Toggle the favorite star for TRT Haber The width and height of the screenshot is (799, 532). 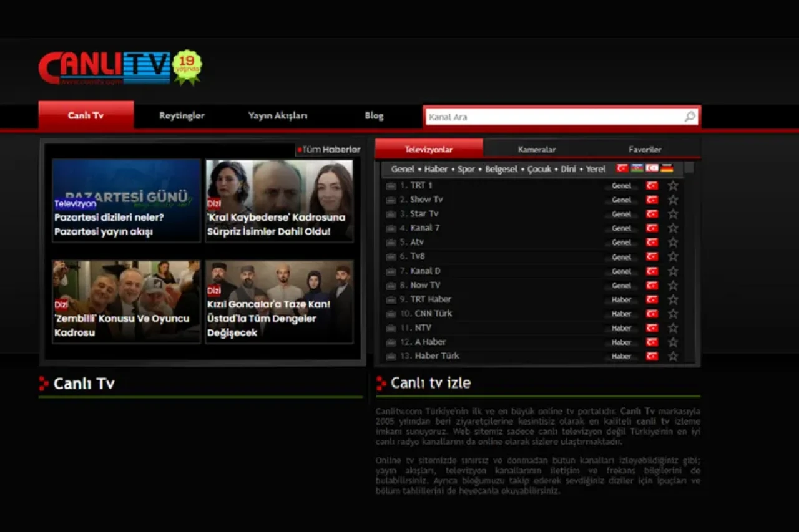[673, 299]
